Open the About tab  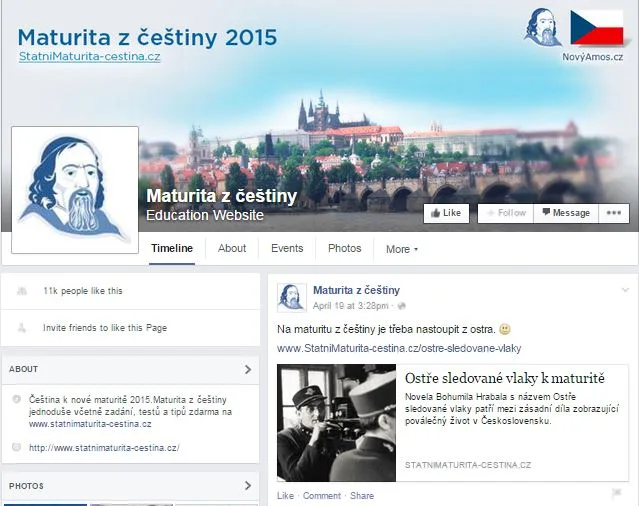pos(232,249)
